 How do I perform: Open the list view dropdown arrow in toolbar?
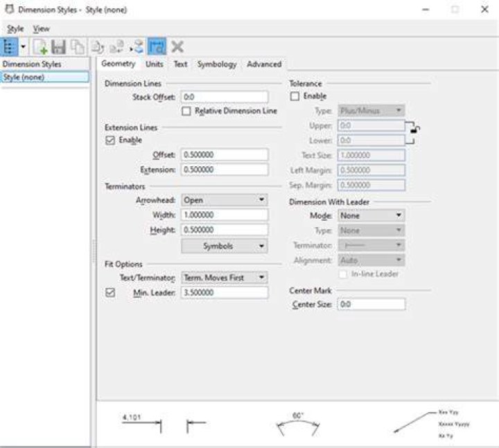pyautogui.click(x=23, y=47)
